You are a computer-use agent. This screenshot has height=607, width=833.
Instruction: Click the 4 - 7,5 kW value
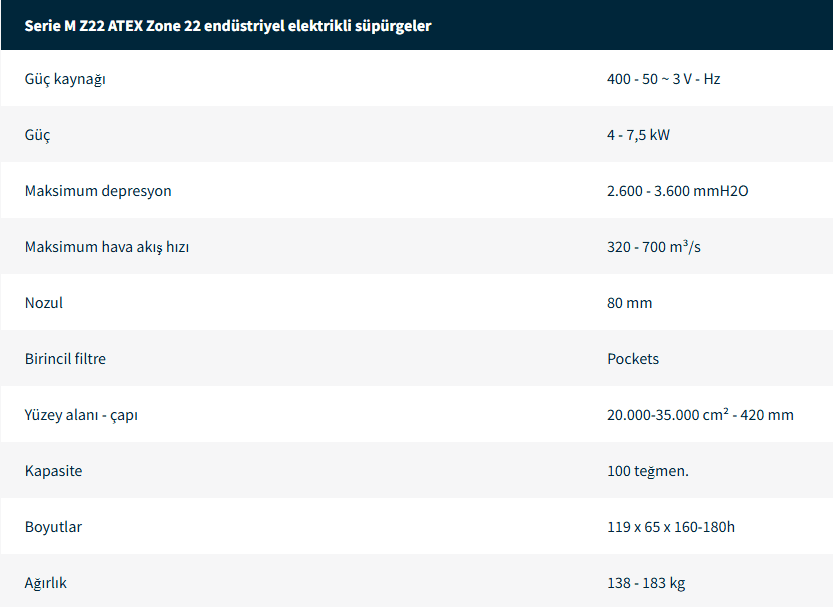(x=638, y=135)
